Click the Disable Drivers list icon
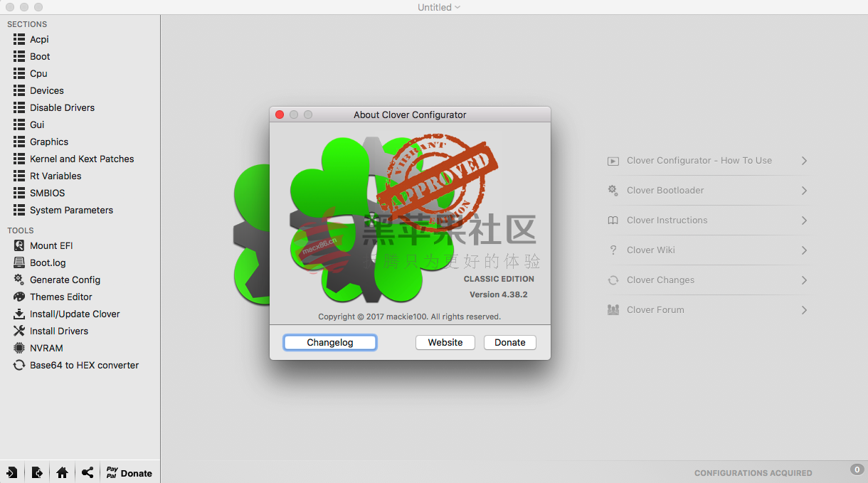The height and width of the screenshot is (483, 868). click(19, 107)
